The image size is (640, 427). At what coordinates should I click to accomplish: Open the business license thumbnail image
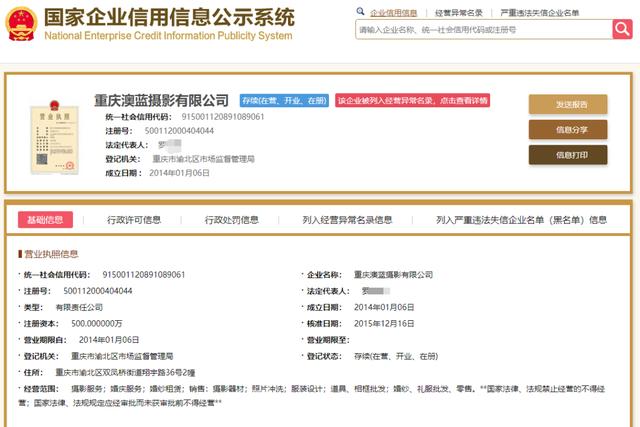(54, 137)
